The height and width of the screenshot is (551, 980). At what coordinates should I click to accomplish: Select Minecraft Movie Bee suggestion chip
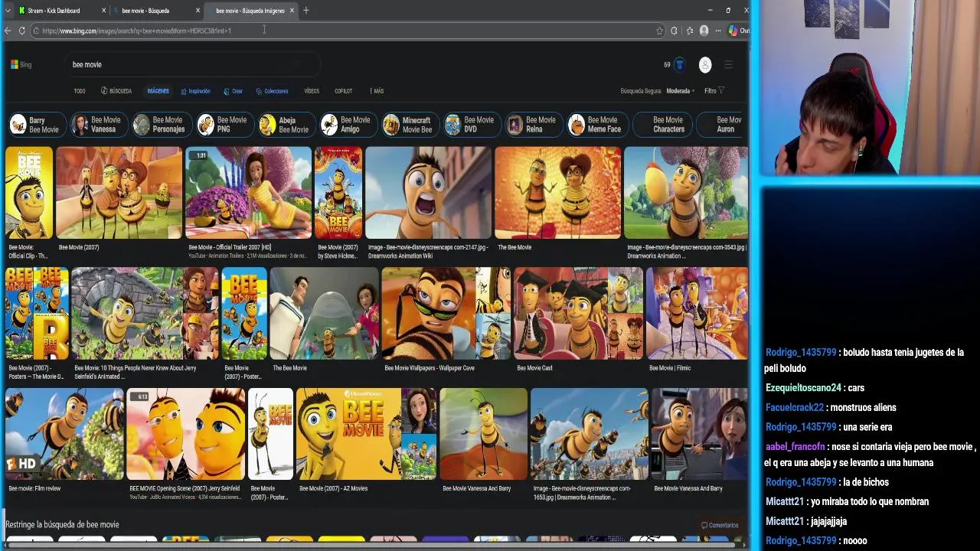click(409, 125)
